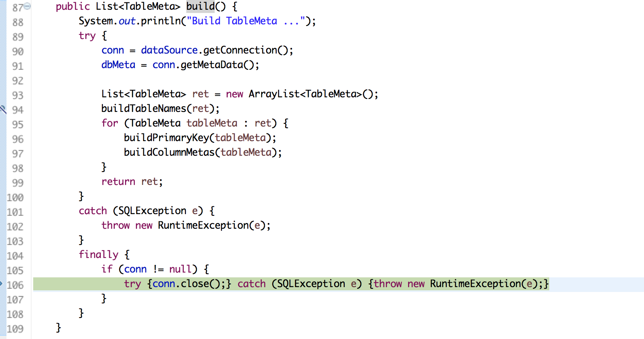This screenshot has width=644, height=339.
Task: Click line number 100 in the gutter
Action: pyautogui.click(x=15, y=197)
